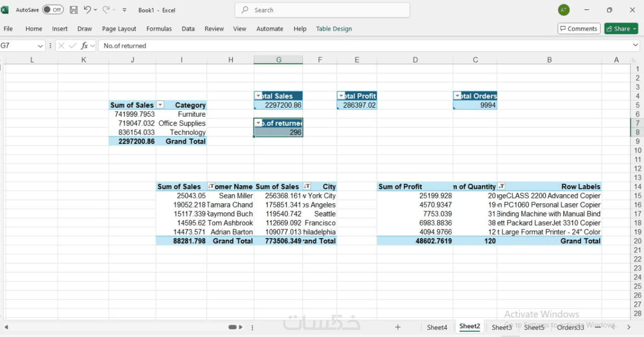The height and width of the screenshot is (337, 644).
Task: Select cell with value 2297200.86 under Total Sales
Action: pyautogui.click(x=278, y=105)
